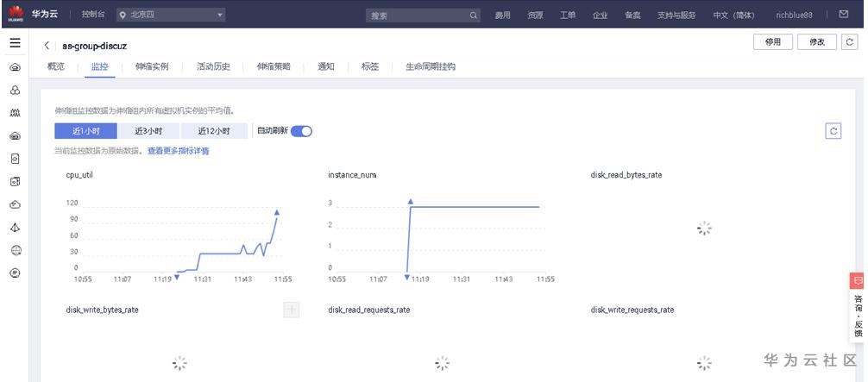Click the disk_read_requests_rate chart title
868x382 pixels.
368,310
